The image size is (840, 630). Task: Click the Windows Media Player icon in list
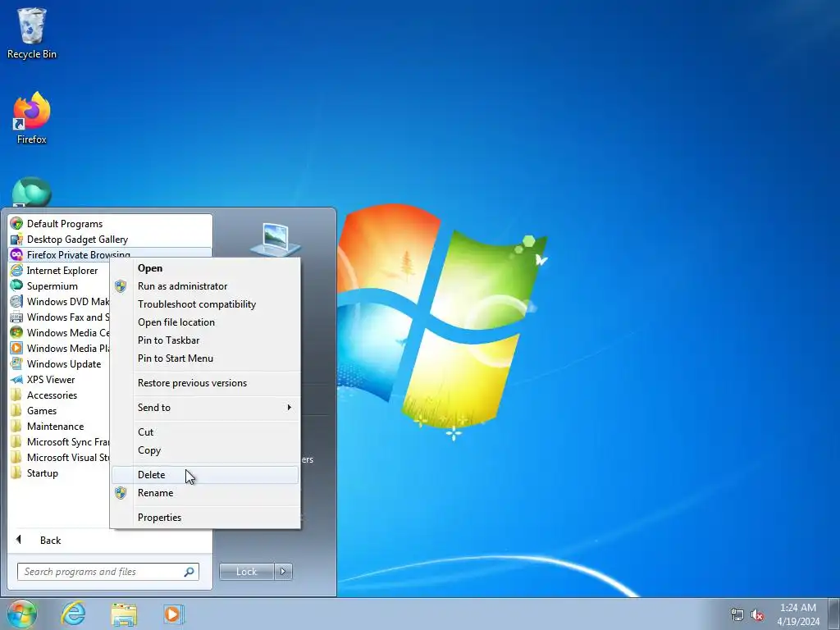[x=16, y=348]
